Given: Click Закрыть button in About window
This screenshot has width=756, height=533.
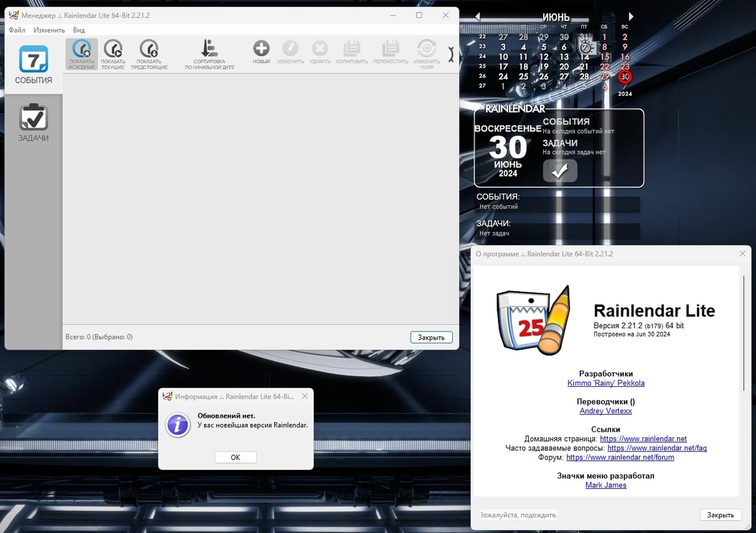Looking at the screenshot, I should [x=720, y=515].
